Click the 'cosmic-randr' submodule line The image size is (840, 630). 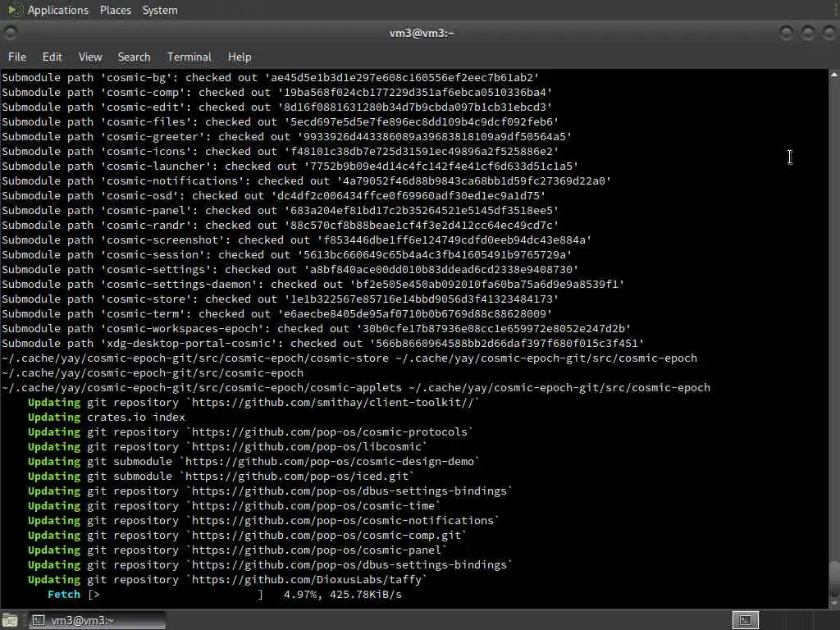tap(281, 226)
